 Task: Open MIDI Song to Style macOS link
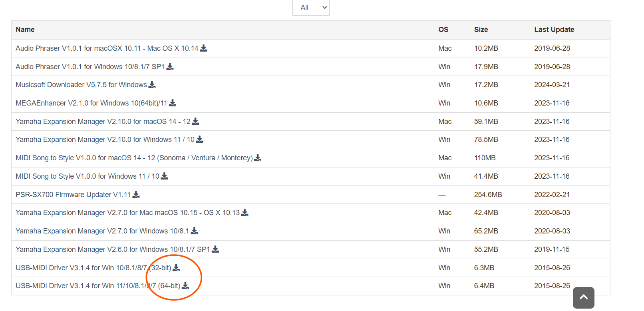[134, 158]
